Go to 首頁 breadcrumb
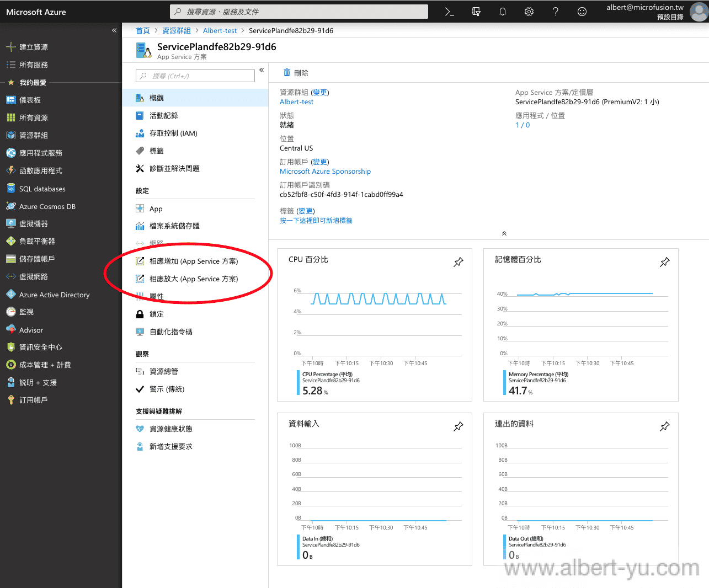Viewport: 709px width, 588px height. coord(143,31)
